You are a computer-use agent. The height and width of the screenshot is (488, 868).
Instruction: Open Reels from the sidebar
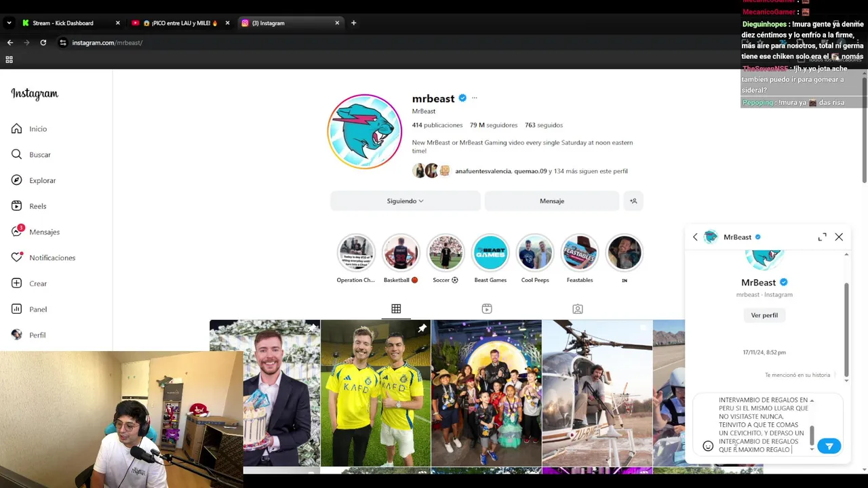28,206
